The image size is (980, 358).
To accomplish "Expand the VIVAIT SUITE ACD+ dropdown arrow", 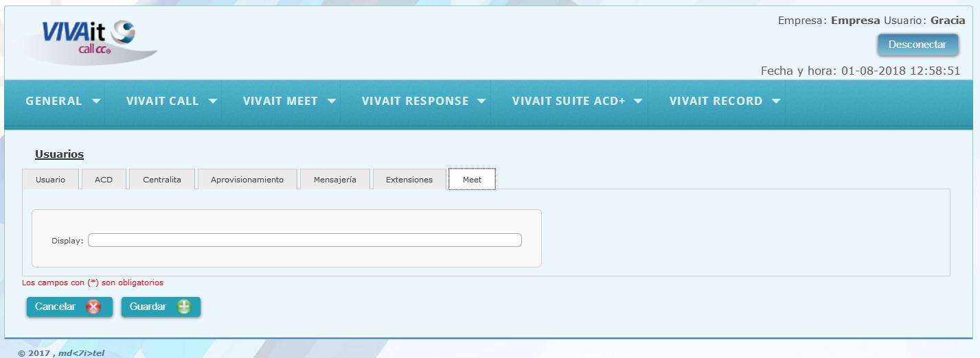I will [638, 101].
